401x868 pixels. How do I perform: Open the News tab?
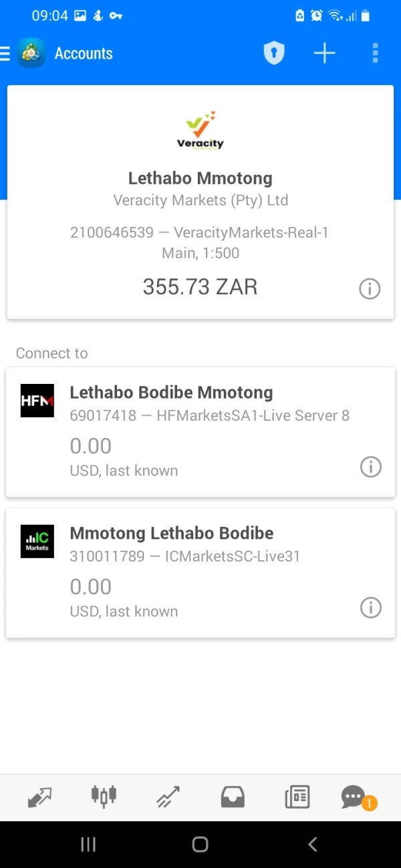click(x=297, y=797)
